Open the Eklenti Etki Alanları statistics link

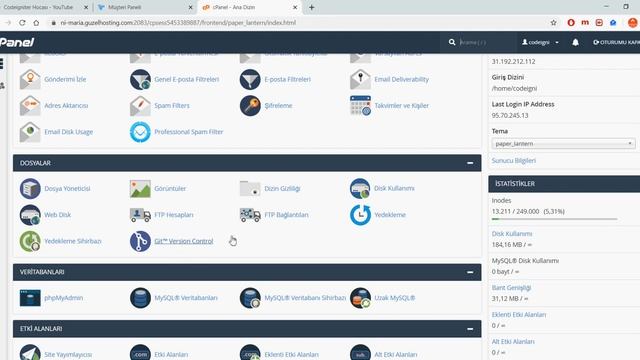point(518,315)
